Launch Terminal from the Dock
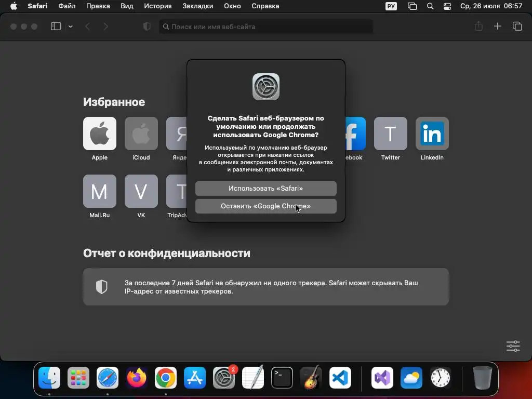Viewport: 532px width, 399px height. point(282,378)
